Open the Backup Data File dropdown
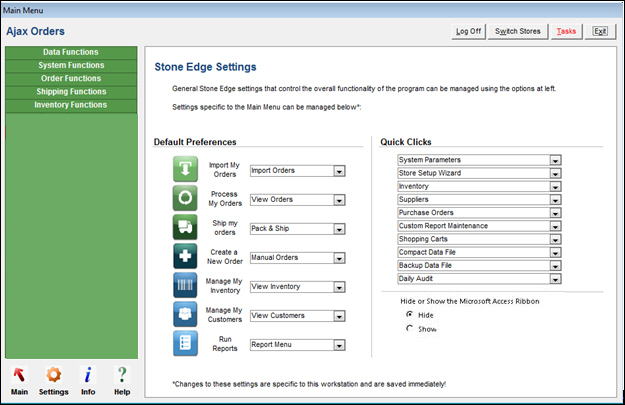This screenshot has width=625, height=405. (555, 265)
